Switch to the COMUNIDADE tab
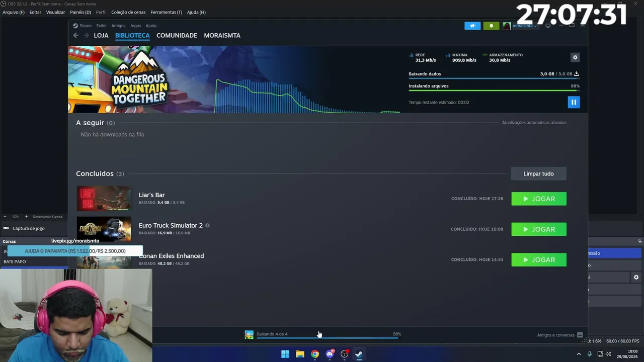The image size is (644, 362). 177,35
